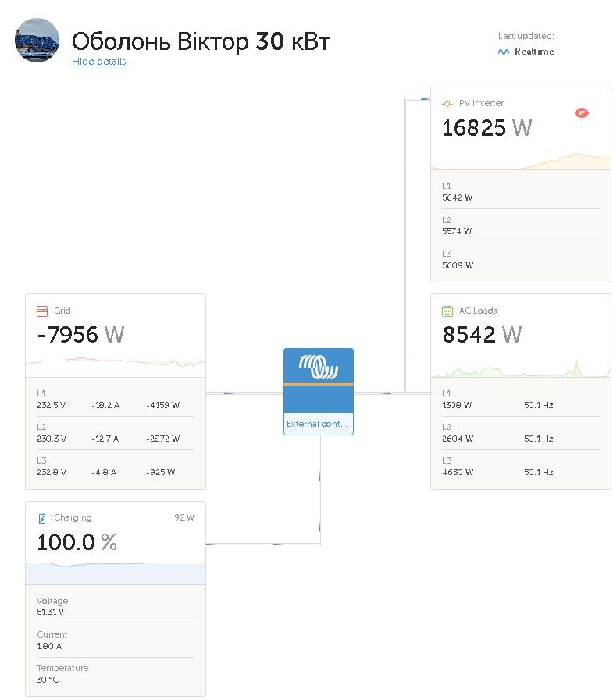The image size is (613, 700).
Task: Click the Hide details link
Action: (x=98, y=62)
